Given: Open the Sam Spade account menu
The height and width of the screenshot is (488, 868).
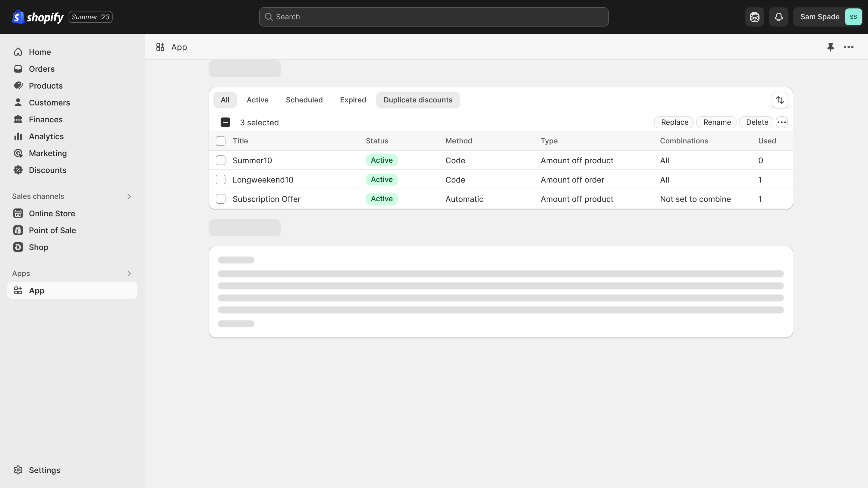Looking at the screenshot, I should [828, 17].
